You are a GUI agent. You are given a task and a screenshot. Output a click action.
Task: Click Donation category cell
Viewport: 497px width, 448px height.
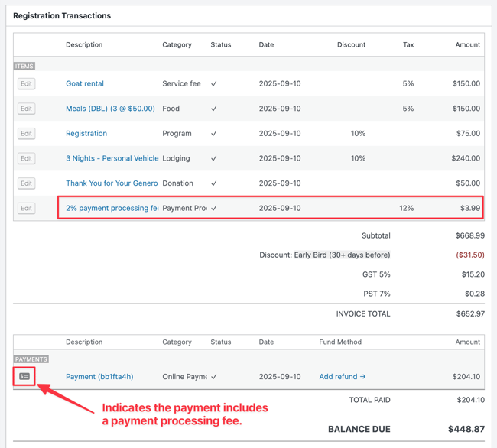(x=177, y=183)
